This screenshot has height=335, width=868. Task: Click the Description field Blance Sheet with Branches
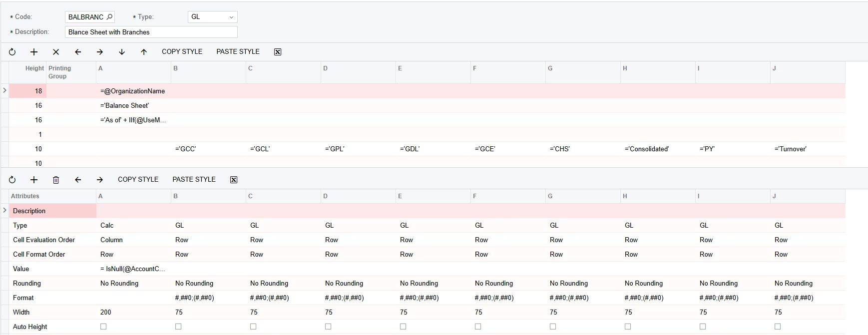[151, 32]
